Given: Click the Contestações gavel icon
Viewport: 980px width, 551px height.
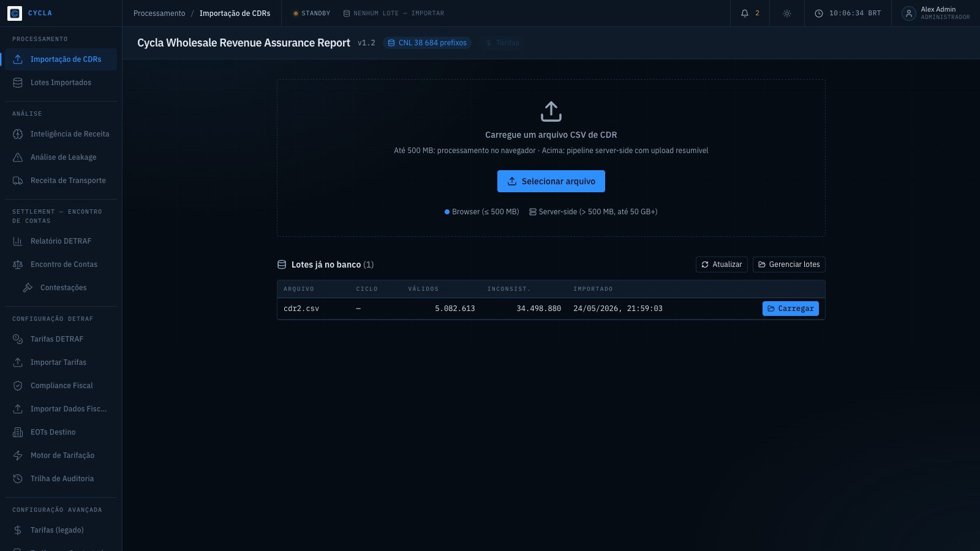Looking at the screenshot, I should (x=28, y=288).
